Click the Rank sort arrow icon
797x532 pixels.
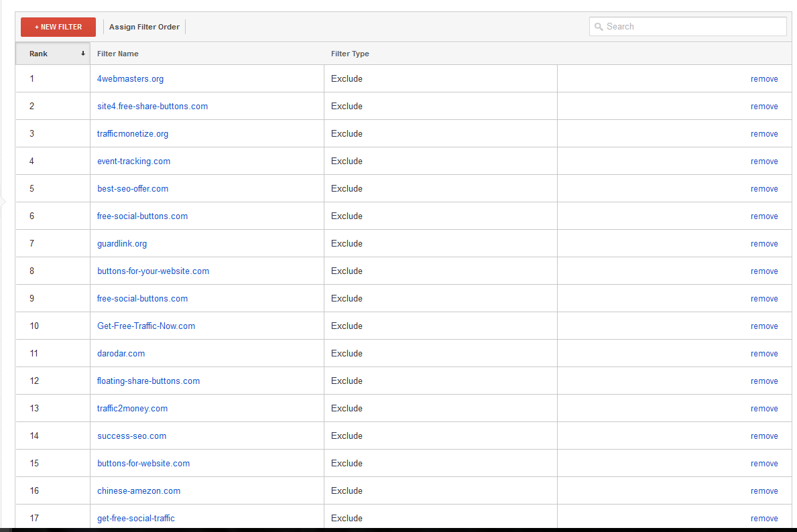[x=83, y=54]
